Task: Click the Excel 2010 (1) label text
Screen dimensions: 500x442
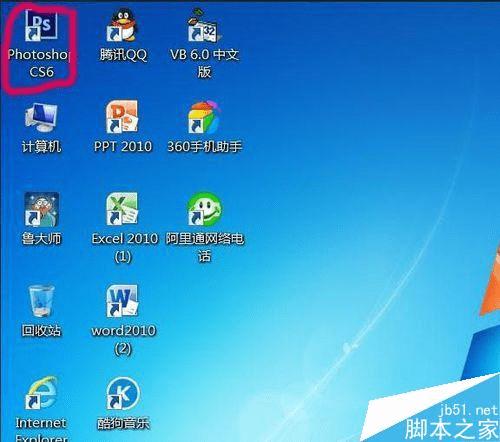Action: (124, 247)
